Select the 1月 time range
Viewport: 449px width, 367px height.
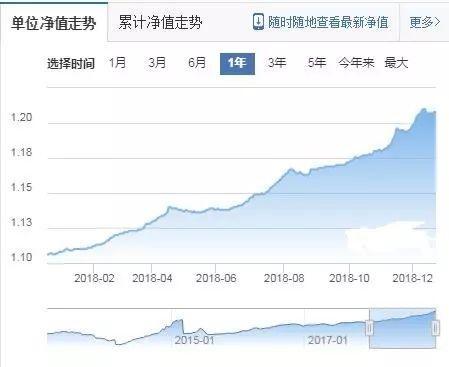click(x=118, y=63)
